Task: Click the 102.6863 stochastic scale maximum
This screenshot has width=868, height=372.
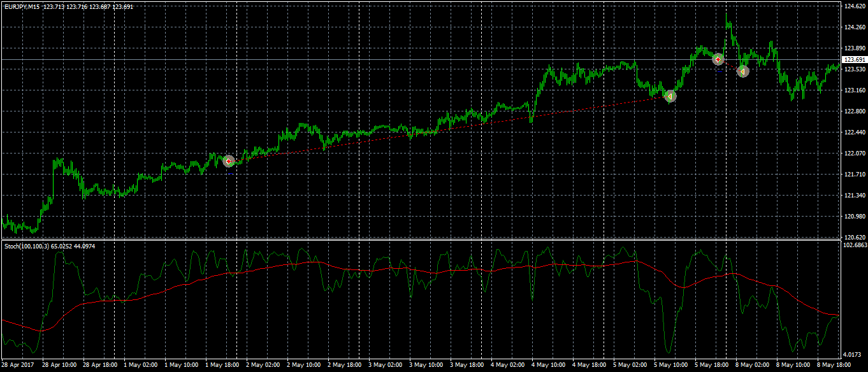Action: [855, 245]
